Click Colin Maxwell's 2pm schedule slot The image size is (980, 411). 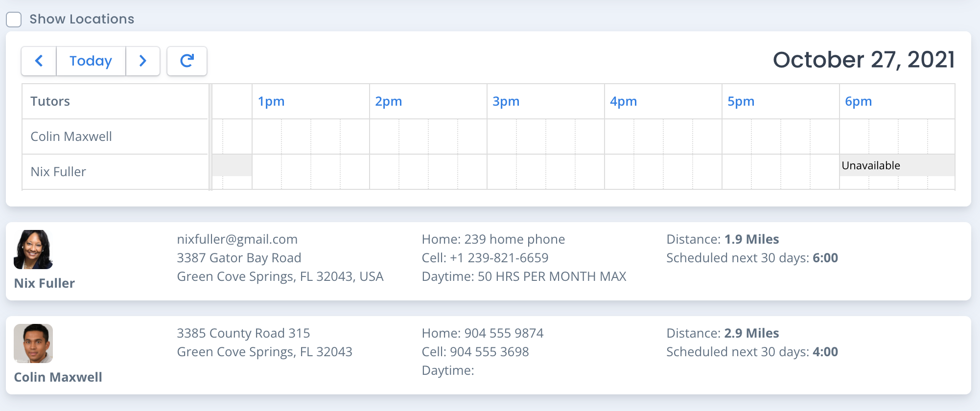point(428,137)
